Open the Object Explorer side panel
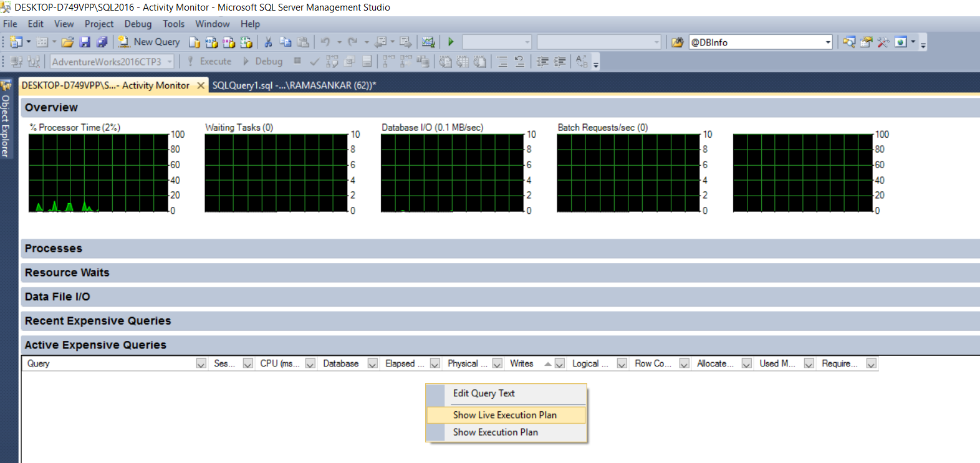This screenshot has width=980, height=463. (6, 118)
